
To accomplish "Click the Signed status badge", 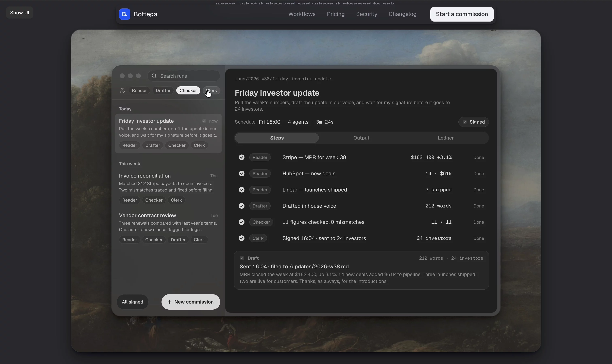I will [473, 122].
